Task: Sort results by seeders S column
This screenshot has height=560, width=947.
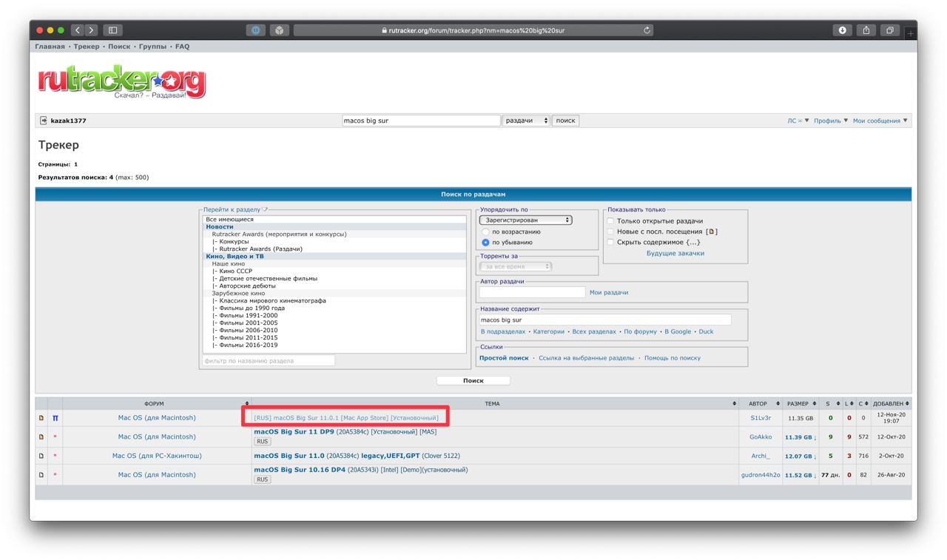Action: (831, 404)
